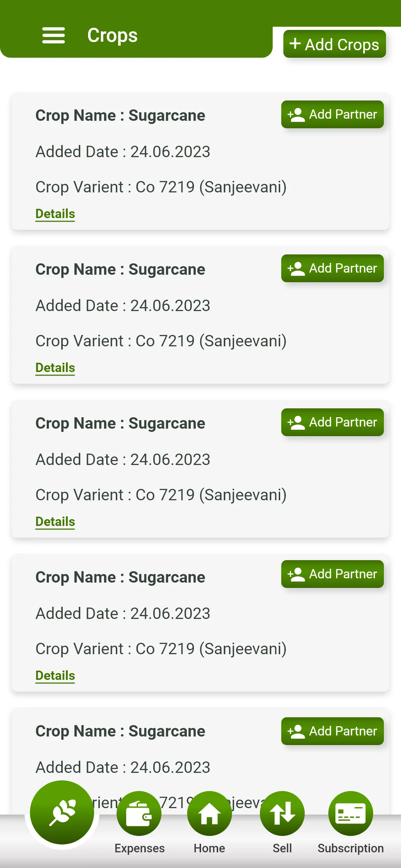Add partner to fourth Sugarcane crop
Image resolution: width=401 pixels, height=868 pixels.
coord(332,574)
